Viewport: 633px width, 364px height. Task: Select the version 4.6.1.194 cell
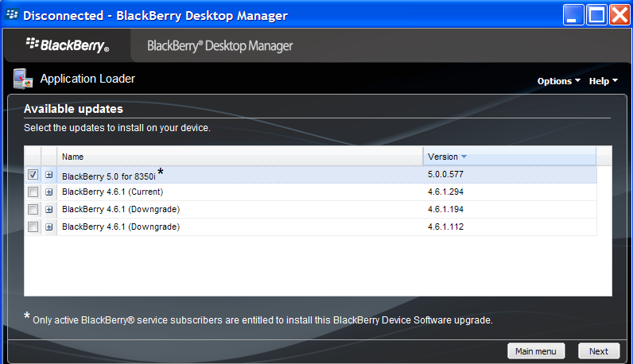tap(445, 209)
